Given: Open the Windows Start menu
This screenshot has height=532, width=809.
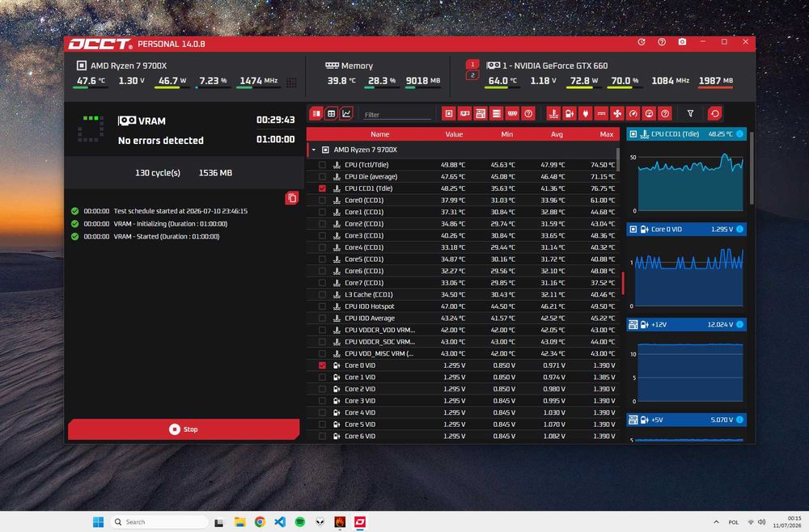Looking at the screenshot, I should tap(98, 521).
